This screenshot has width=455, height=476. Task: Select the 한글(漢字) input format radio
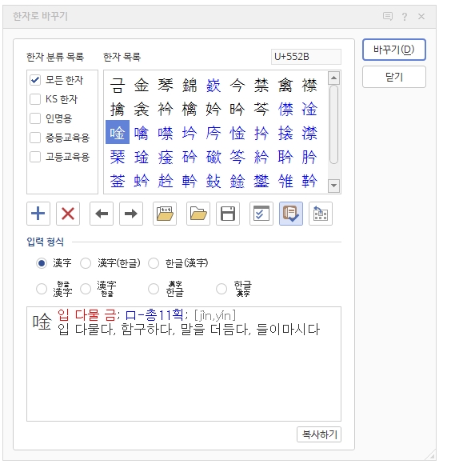point(154,263)
